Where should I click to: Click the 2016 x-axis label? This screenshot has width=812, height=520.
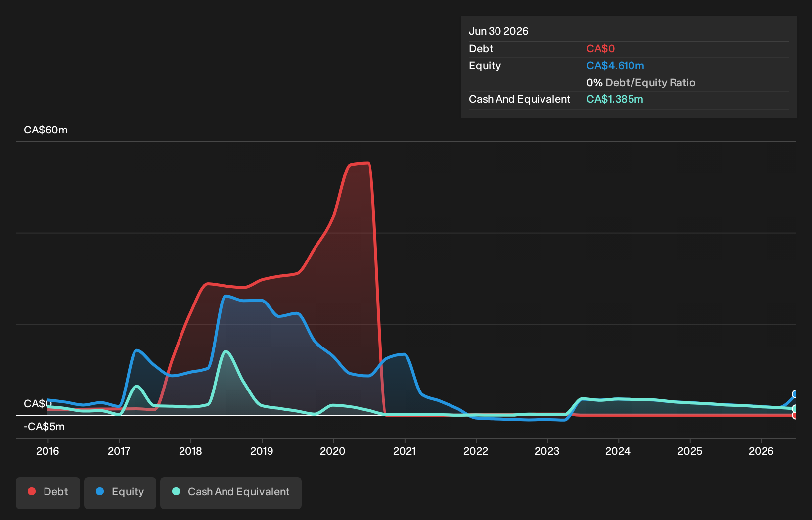(47, 451)
